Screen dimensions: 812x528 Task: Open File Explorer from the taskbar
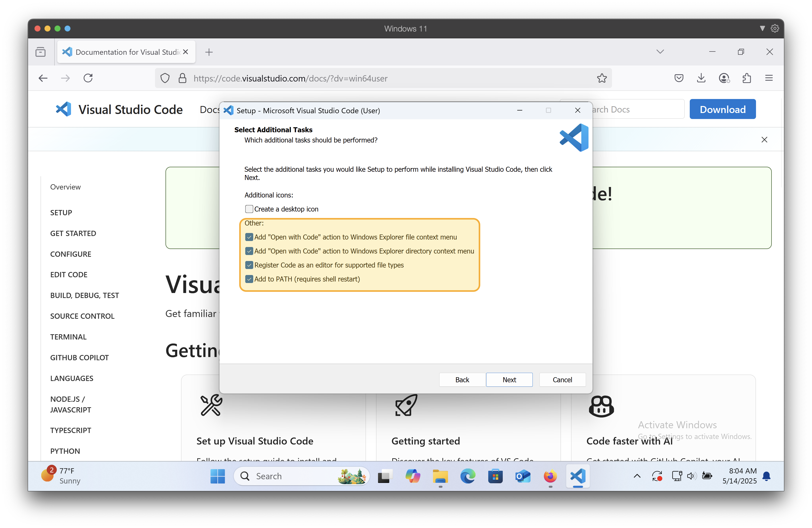click(x=440, y=476)
